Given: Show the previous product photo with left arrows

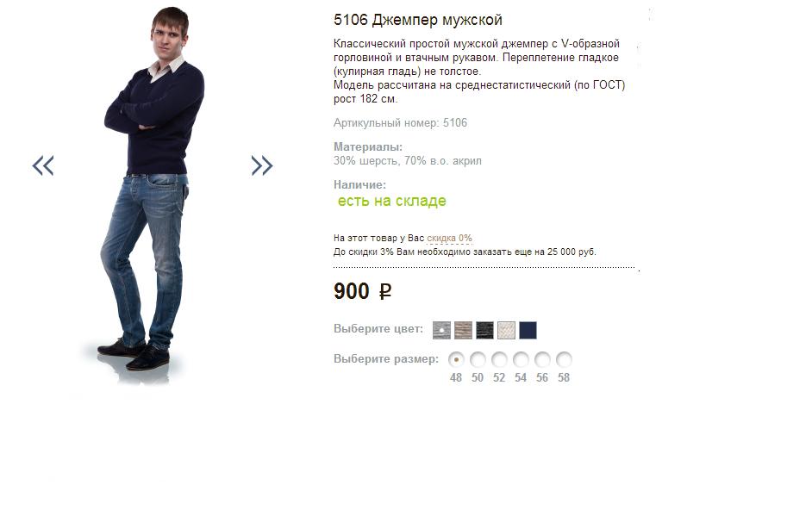Looking at the screenshot, I should 43,165.
